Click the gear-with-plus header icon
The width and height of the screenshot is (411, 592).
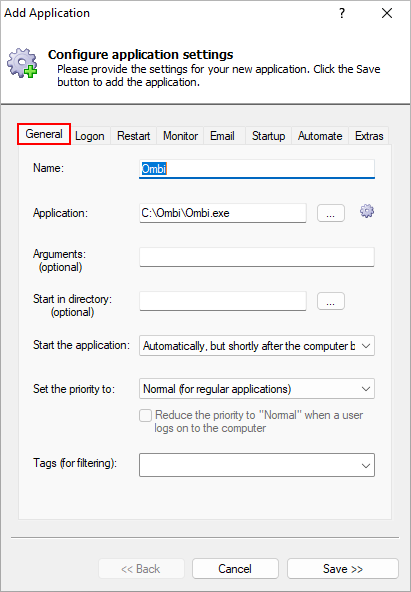coord(22,63)
